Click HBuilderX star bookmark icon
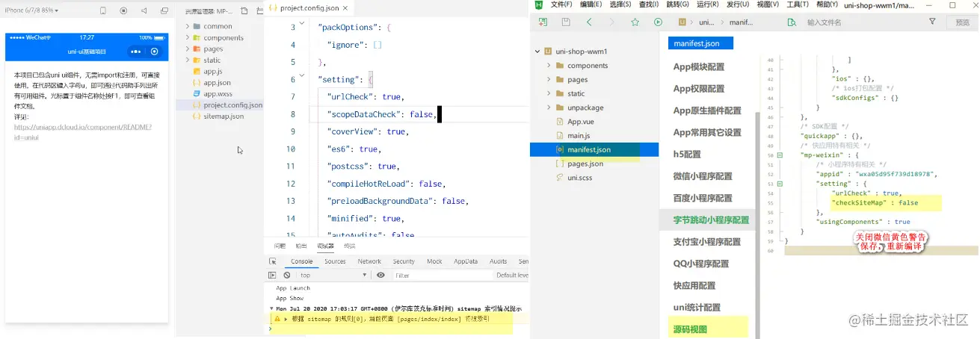 [x=635, y=22]
